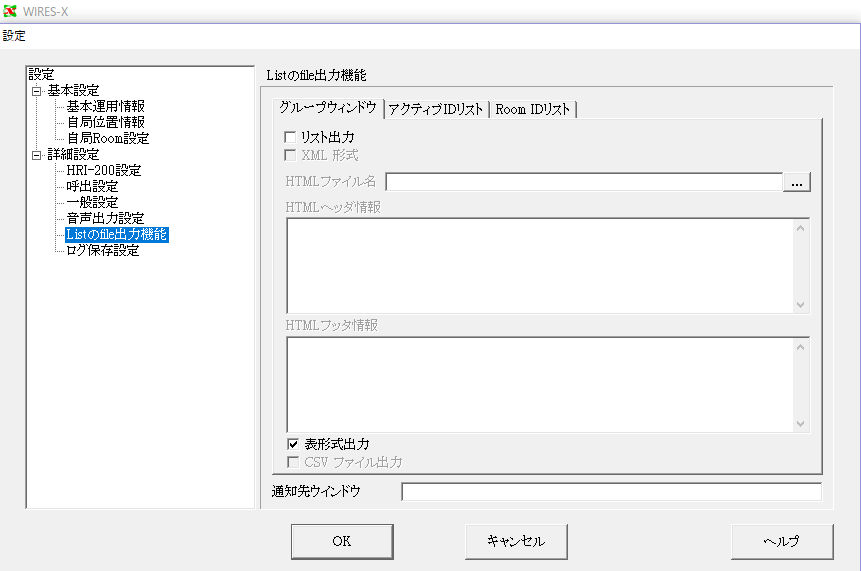Click the キャンセル button
Viewport: 861px width, 571px height.
point(516,541)
